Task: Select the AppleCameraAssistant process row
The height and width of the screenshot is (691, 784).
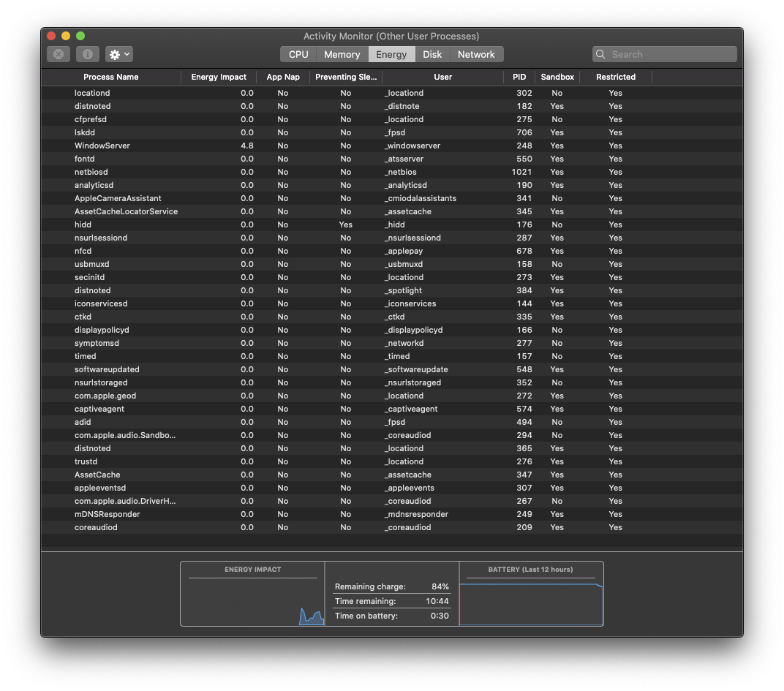Action: point(392,198)
